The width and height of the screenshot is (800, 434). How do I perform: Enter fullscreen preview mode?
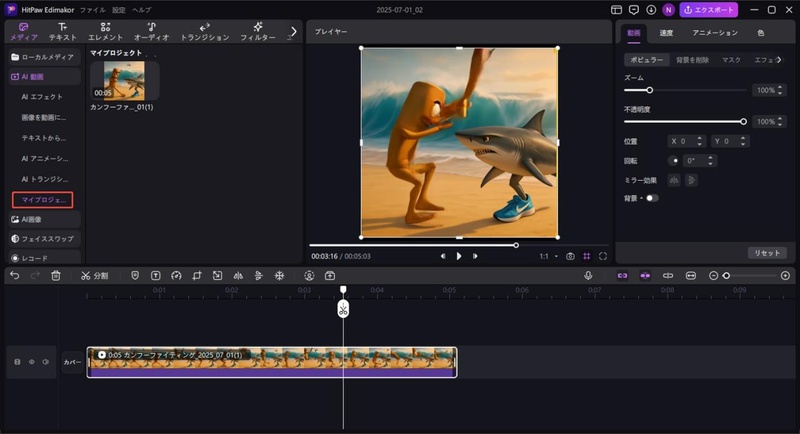pos(603,256)
